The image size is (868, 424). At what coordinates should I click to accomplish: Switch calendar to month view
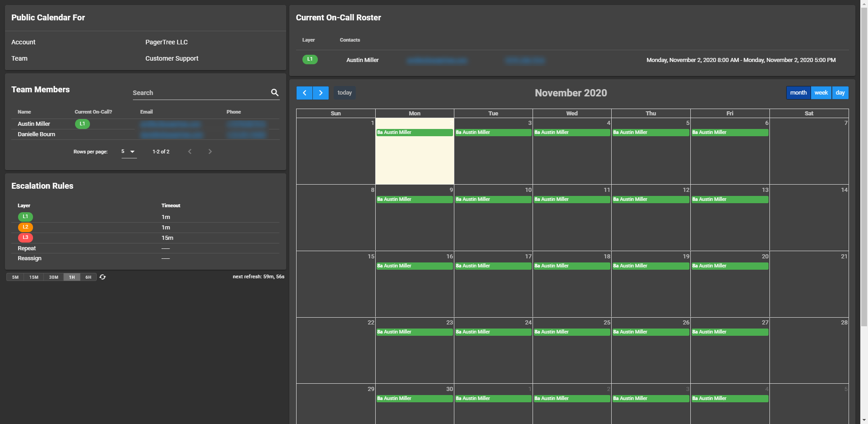(x=798, y=93)
